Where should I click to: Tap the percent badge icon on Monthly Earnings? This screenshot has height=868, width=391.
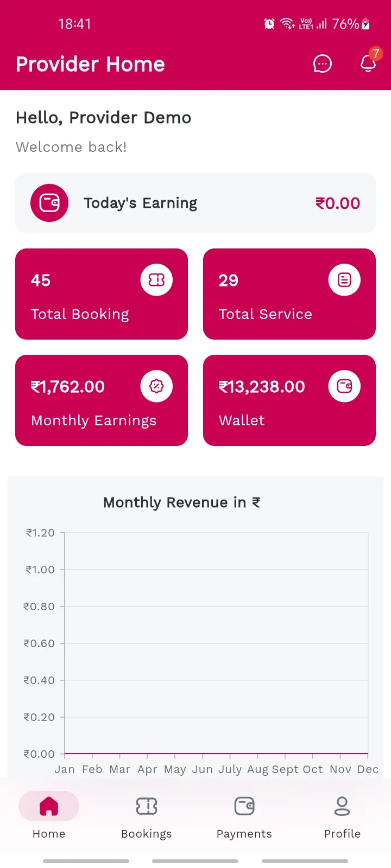click(156, 386)
